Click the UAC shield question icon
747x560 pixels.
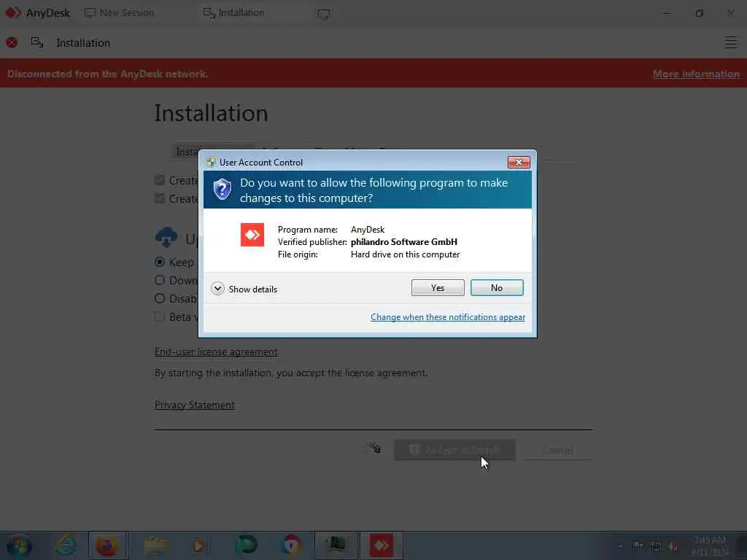(222, 190)
